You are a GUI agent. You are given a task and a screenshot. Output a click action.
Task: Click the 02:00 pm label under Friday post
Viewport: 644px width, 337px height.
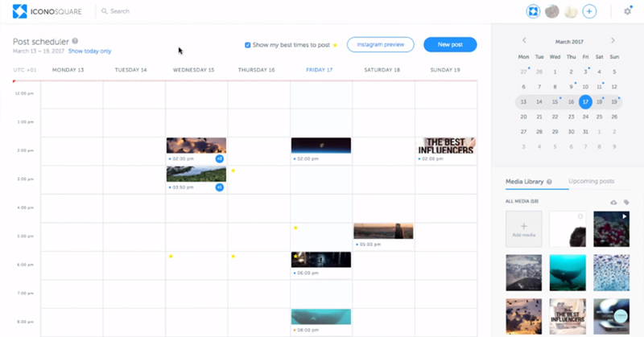pyautogui.click(x=308, y=159)
